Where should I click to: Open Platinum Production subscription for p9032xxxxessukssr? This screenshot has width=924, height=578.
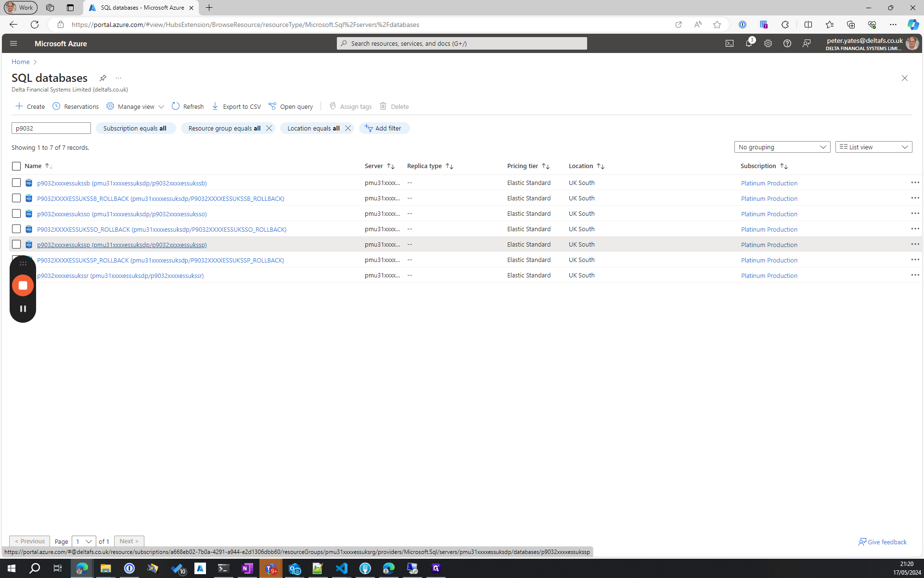[769, 276]
